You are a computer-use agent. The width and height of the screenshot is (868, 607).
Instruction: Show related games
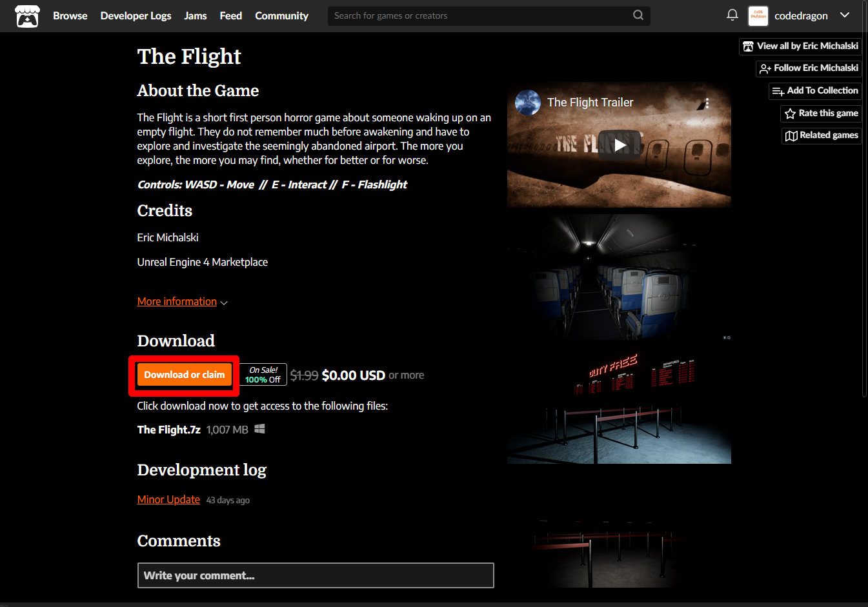coord(821,135)
